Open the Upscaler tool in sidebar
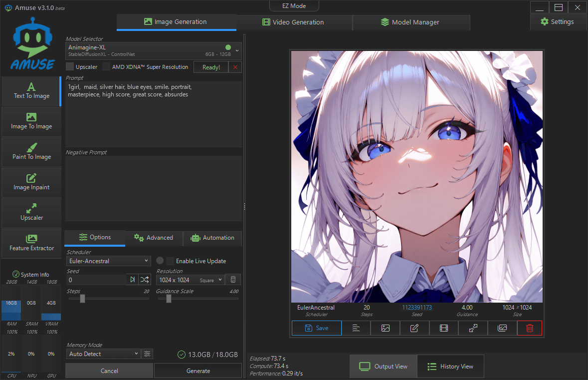 (x=31, y=213)
